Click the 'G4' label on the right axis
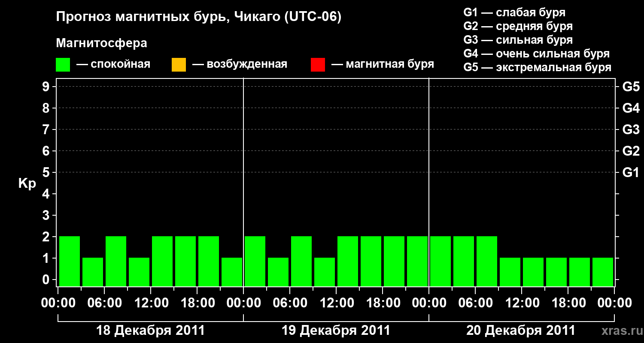The height and width of the screenshot is (343, 644). tap(631, 108)
